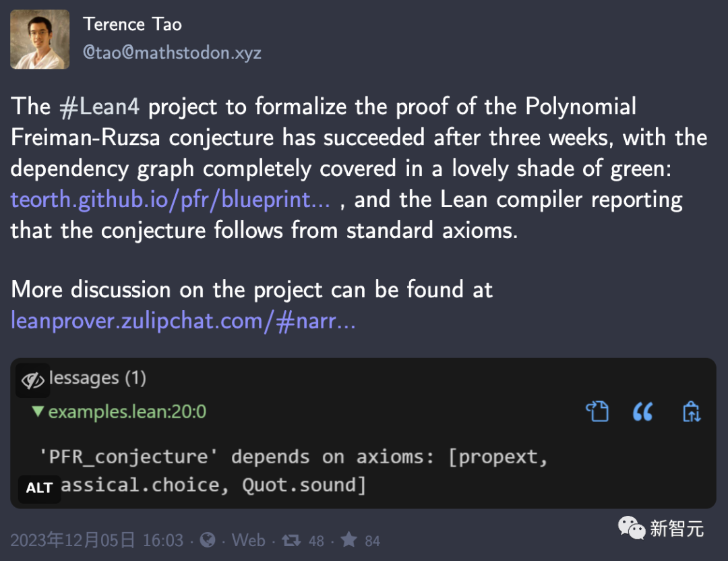Click the copy-to-clipboard icon in messages panel

click(x=692, y=411)
